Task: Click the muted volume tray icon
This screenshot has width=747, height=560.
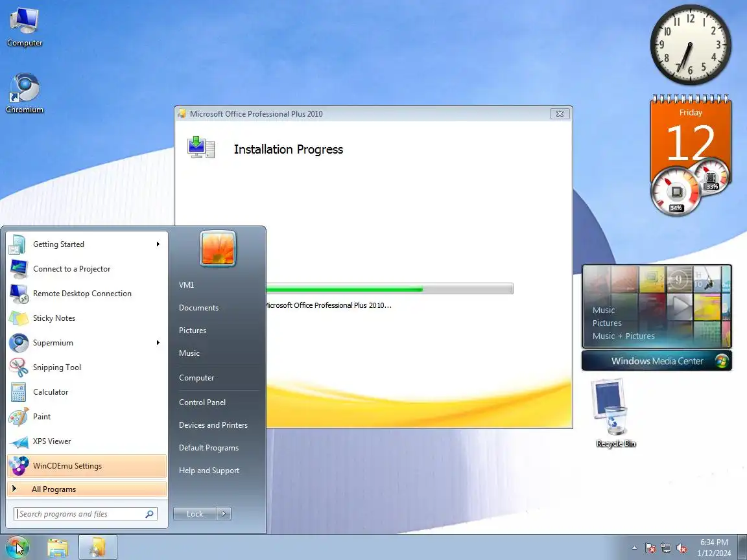Action: [x=682, y=548]
